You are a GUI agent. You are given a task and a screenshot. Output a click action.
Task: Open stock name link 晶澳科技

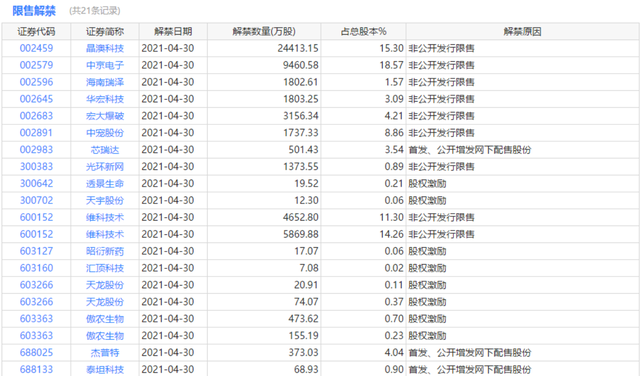(105, 48)
